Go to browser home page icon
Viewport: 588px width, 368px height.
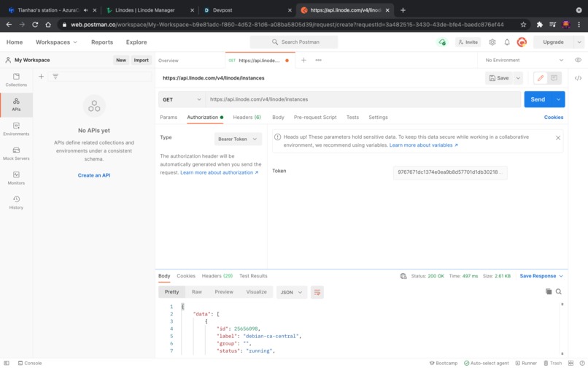48,24
